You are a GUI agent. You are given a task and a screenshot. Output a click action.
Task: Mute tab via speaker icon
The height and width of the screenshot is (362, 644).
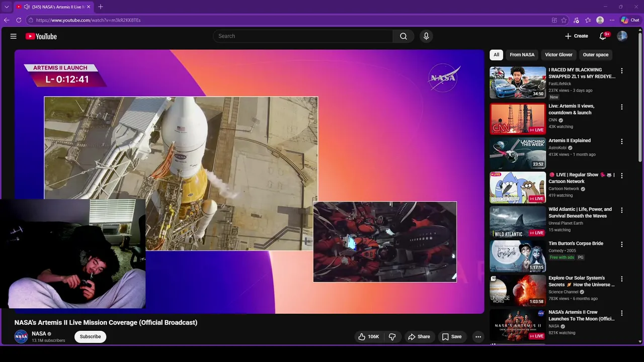[26, 7]
